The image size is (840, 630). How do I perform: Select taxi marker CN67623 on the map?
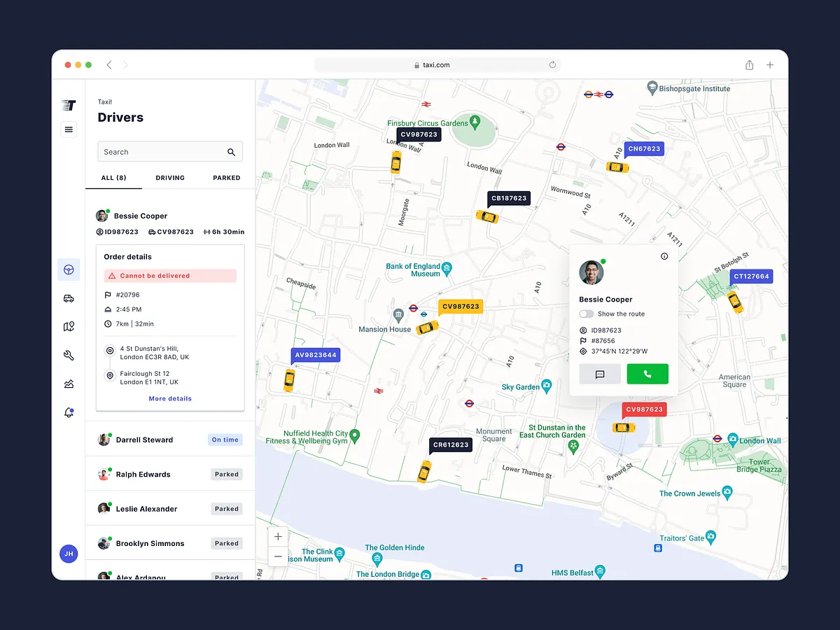click(x=643, y=148)
